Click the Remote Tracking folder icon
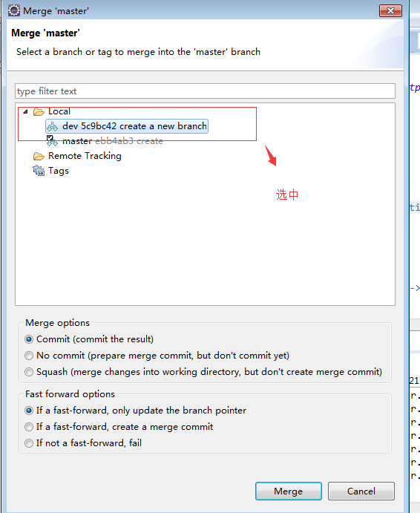This screenshot has height=513, width=420. 39,156
